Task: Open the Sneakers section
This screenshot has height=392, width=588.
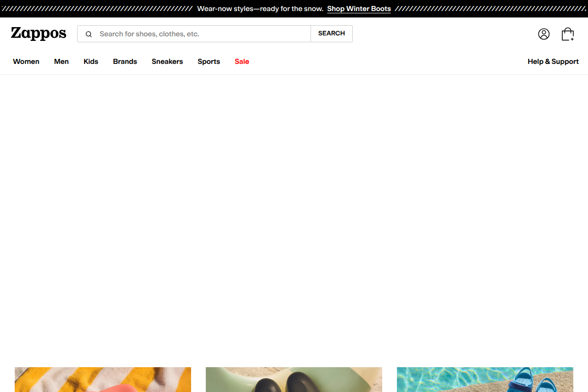Action: click(167, 62)
